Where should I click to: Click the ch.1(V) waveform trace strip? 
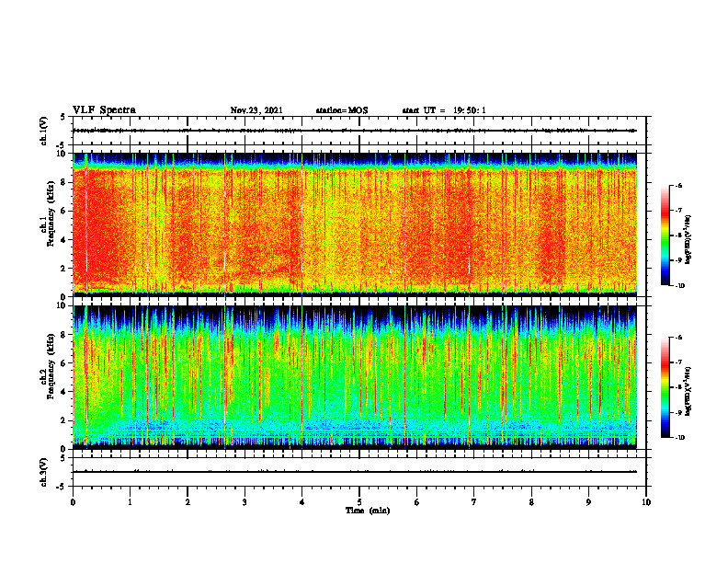coord(359,131)
